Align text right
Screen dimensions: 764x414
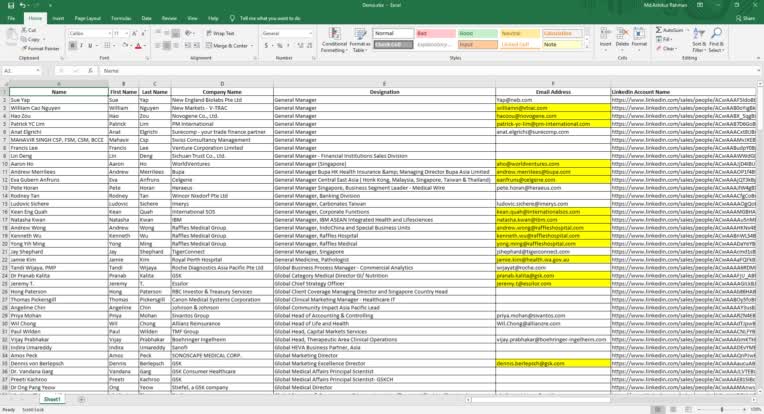175,45
